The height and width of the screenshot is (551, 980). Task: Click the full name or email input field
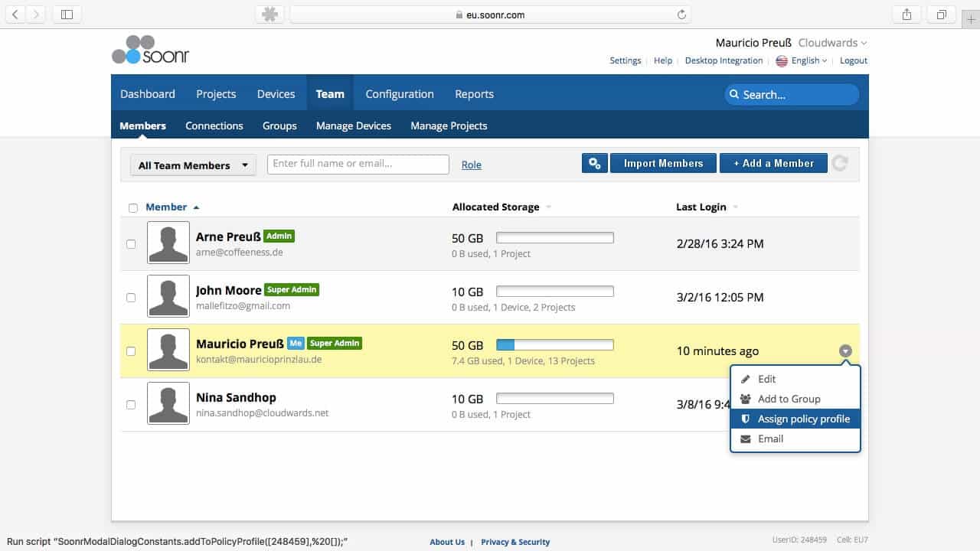[x=357, y=164]
